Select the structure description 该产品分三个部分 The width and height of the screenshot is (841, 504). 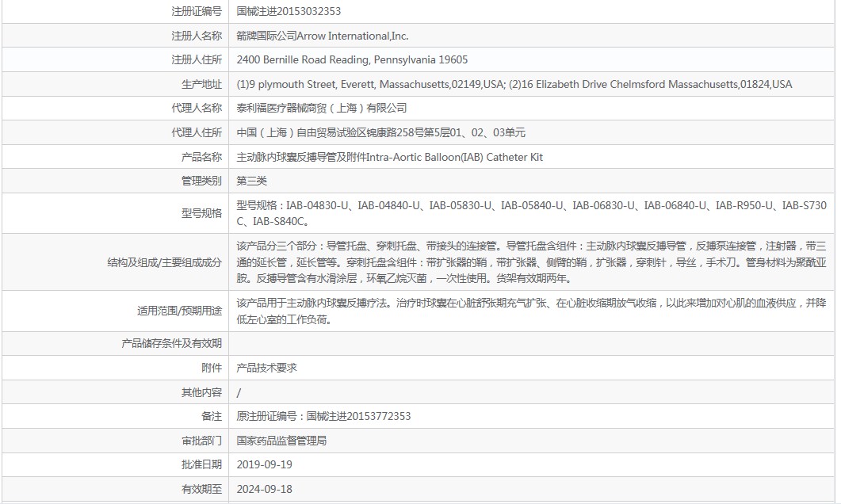click(x=532, y=262)
